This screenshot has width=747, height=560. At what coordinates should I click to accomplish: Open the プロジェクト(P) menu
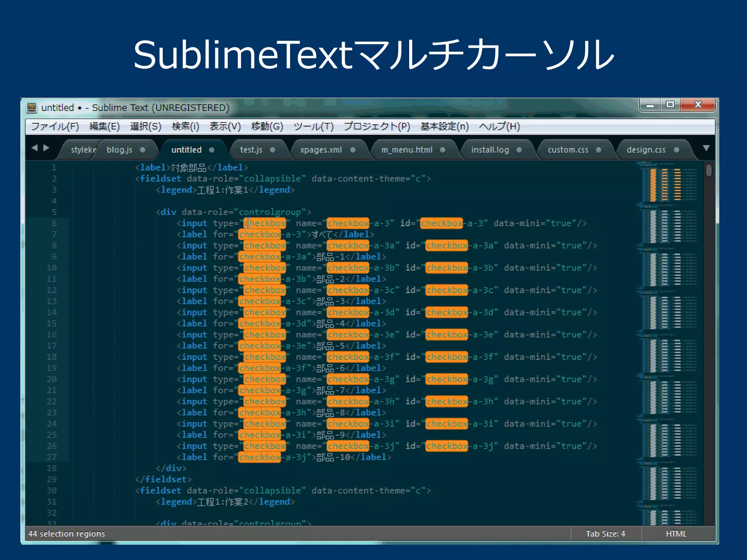[x=377, y=126]
